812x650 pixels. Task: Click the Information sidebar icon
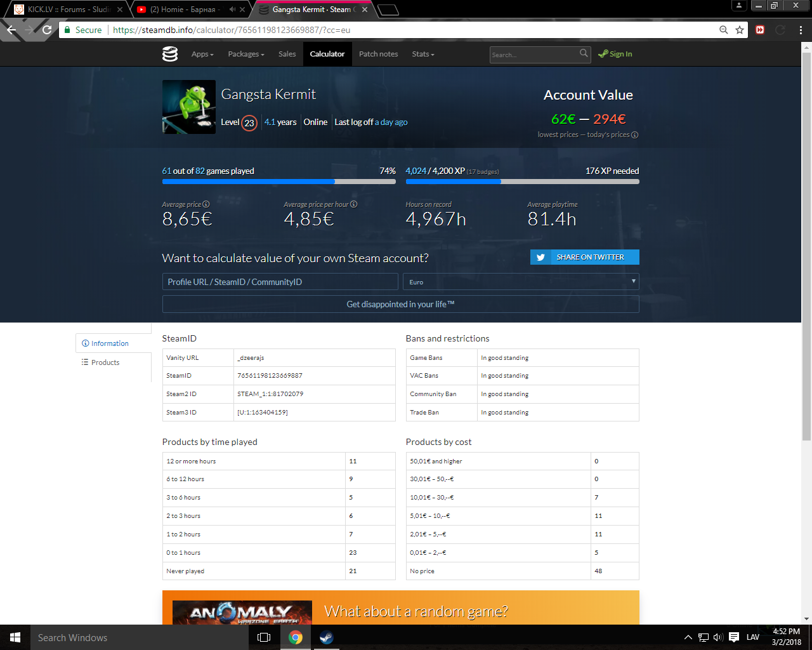tap(85, 343)
